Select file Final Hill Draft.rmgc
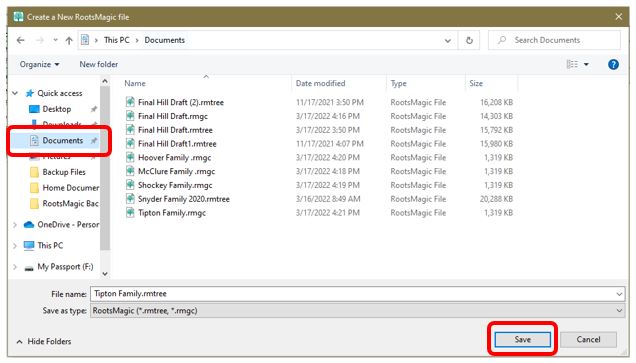This screenshot has width=636, height=363. (x=173, y=116)
